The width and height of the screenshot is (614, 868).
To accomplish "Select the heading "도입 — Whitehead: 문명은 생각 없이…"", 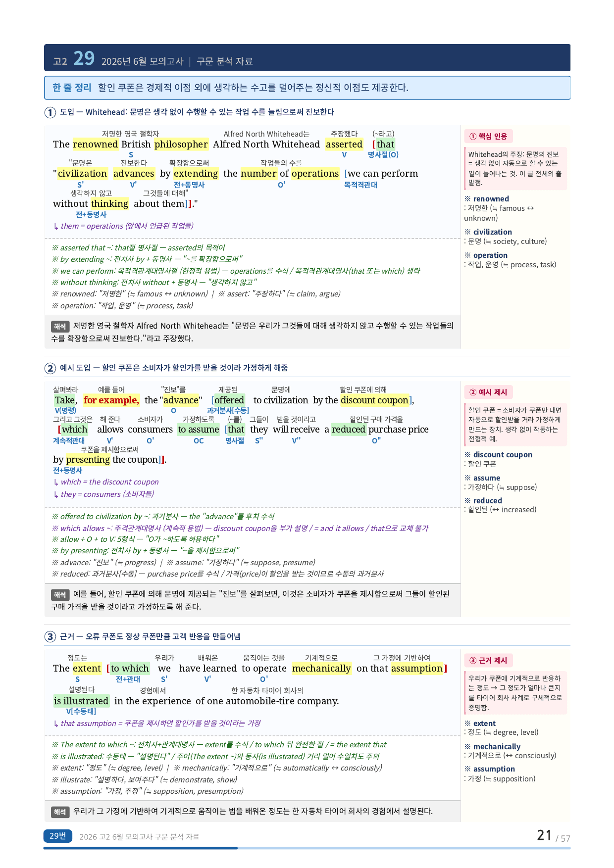I will [197, 112].
